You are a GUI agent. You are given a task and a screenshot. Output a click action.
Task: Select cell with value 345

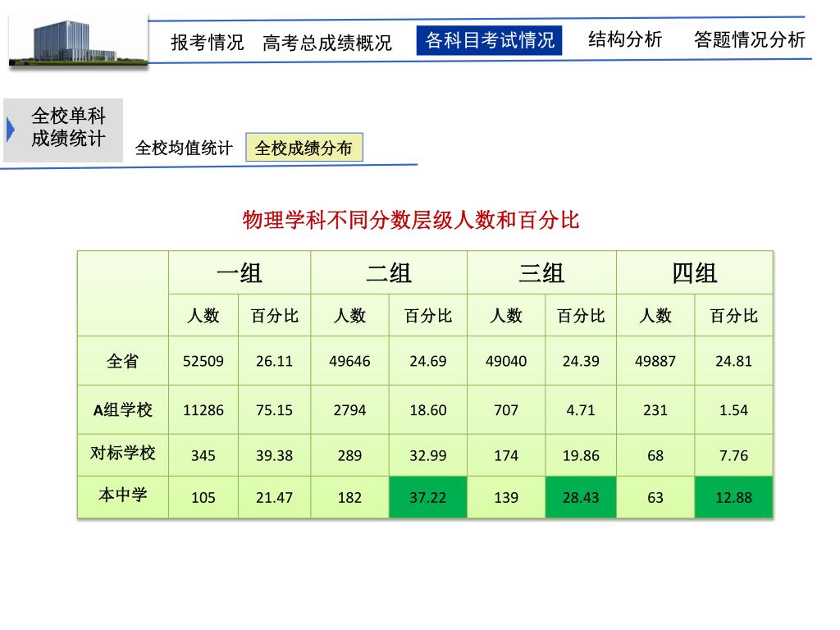coord(203,455)
